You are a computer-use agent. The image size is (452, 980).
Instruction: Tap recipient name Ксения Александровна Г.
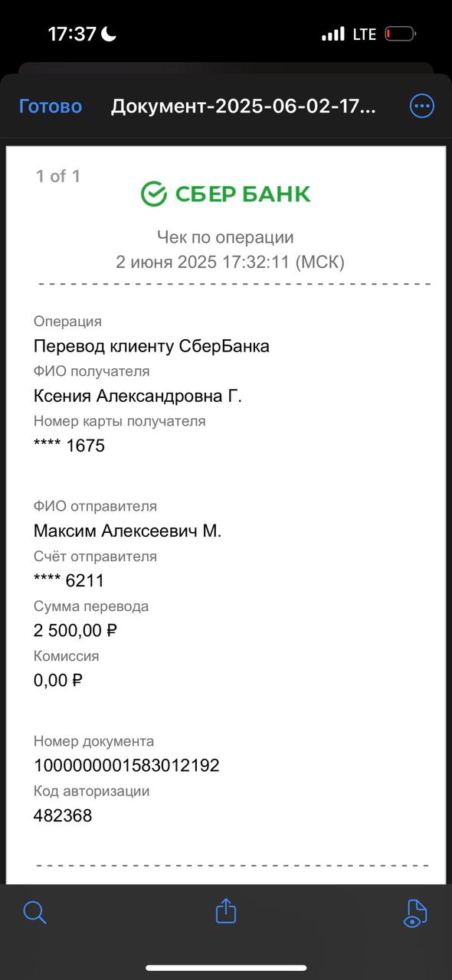tap(138, 396)
